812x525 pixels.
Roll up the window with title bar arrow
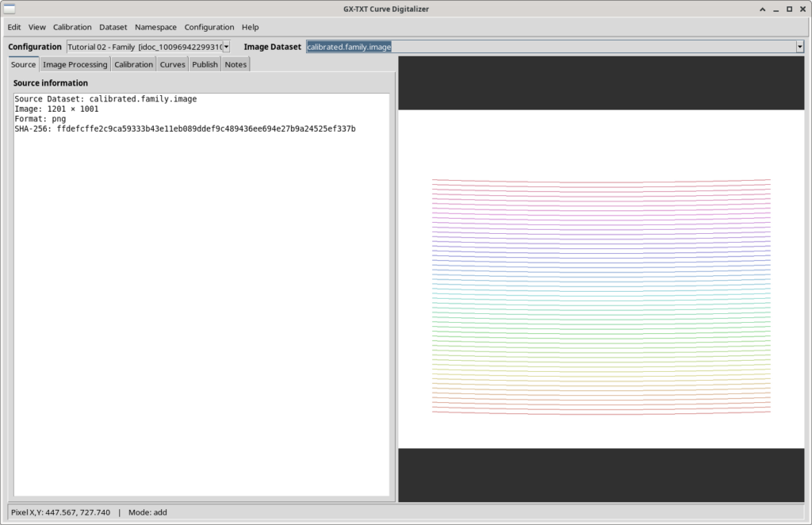click(x=762, y=9)
